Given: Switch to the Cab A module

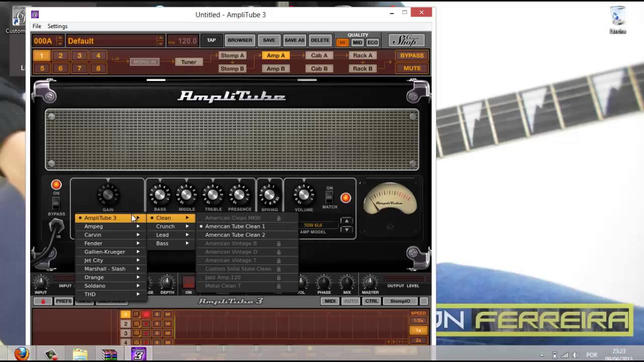Looking at the screenshot, I should (x=319, y=55).
